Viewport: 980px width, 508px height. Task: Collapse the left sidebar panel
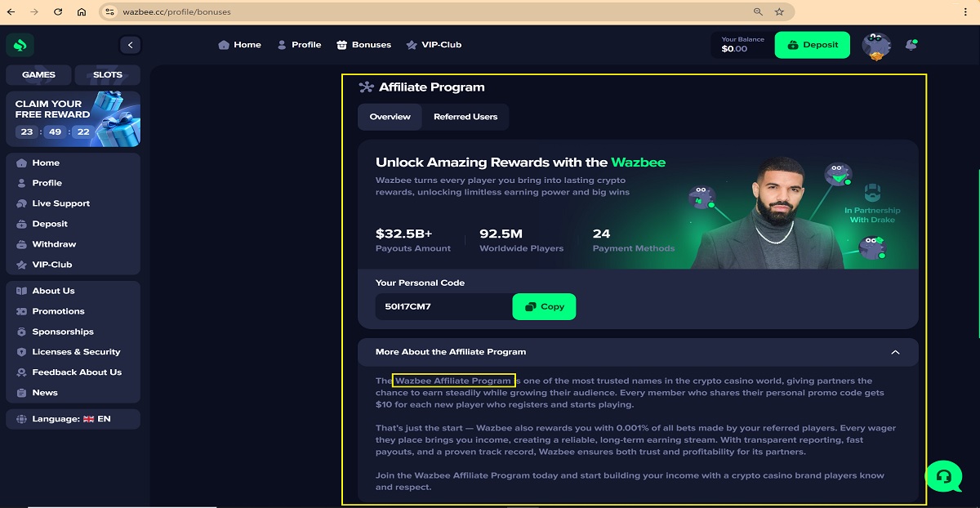(130, 45)
